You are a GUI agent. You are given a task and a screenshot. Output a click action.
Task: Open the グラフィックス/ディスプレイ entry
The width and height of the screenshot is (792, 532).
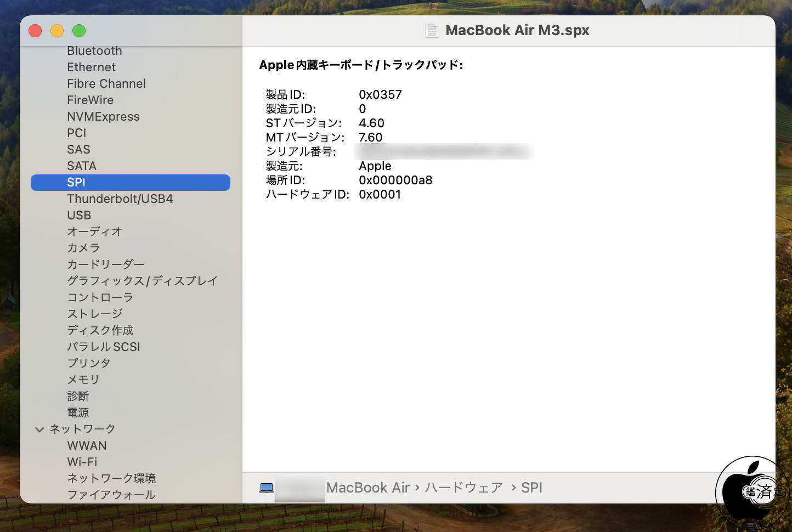143,281
